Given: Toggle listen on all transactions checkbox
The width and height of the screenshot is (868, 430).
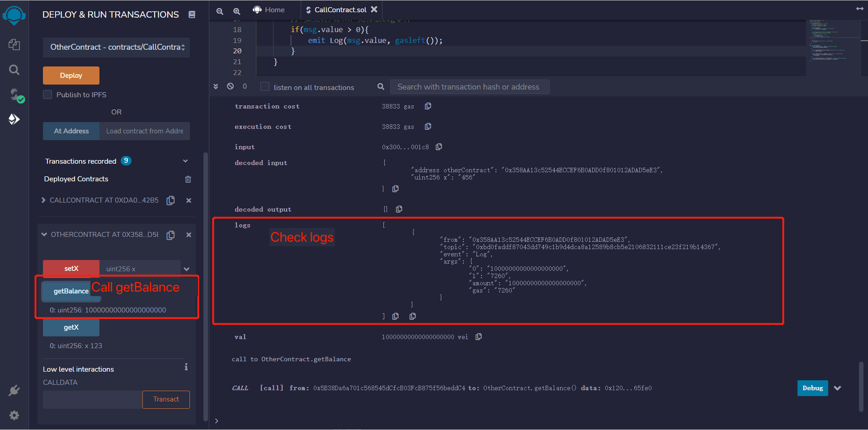Looking at the screenshot, I should point(265,87).
